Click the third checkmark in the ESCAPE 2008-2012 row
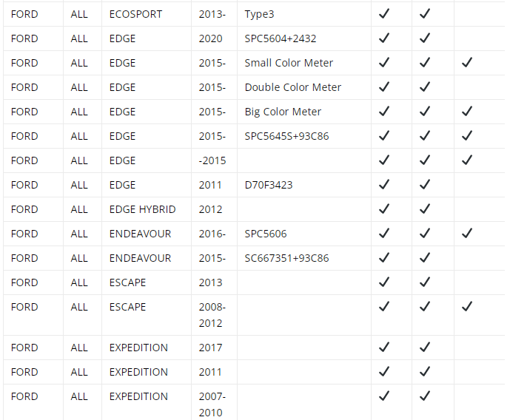The image size is (510, 420). [467, 306]
